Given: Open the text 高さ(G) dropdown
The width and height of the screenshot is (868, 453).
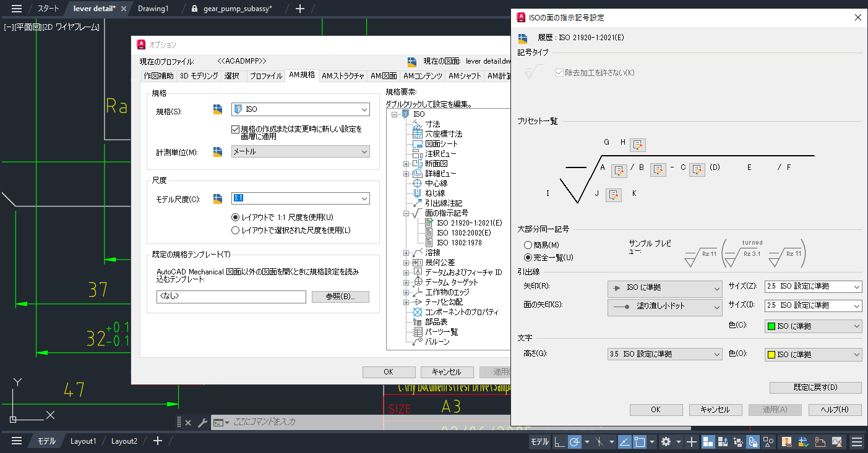Looking at the screenshot, I should tap(665, 355).
